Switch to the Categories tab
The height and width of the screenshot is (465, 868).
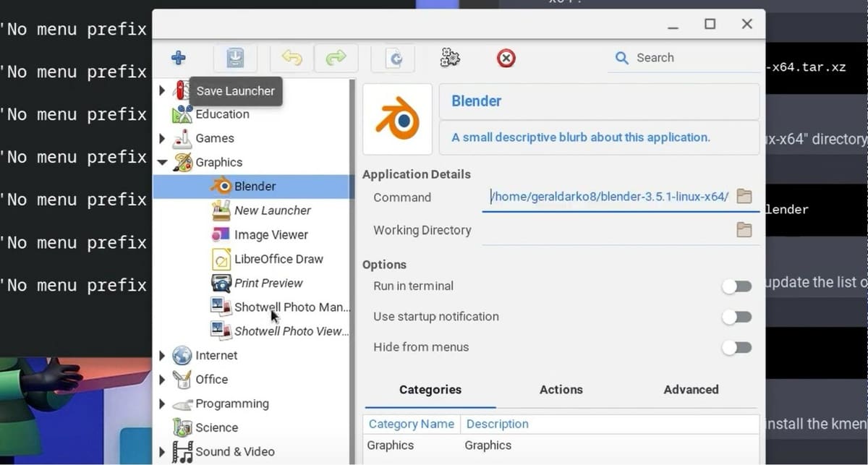point(430,390)
